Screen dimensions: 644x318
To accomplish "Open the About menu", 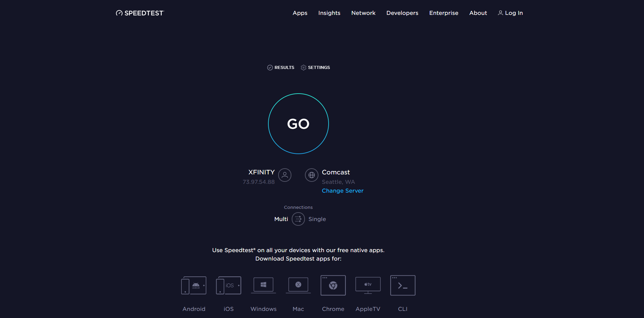I will (478, 13).
